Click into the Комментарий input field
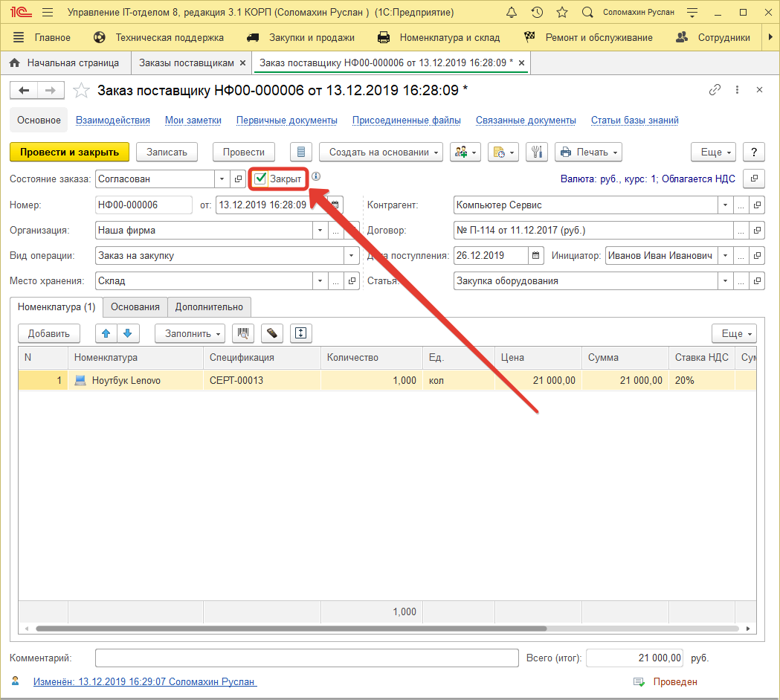The height and width of the screenshot is (700, 780). coord(306,658)
